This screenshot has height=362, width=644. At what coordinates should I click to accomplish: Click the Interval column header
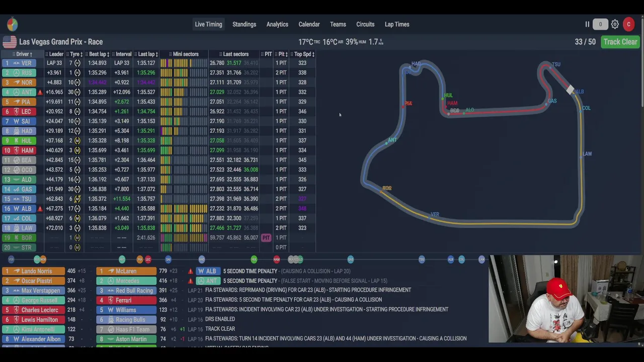[122, 54]
